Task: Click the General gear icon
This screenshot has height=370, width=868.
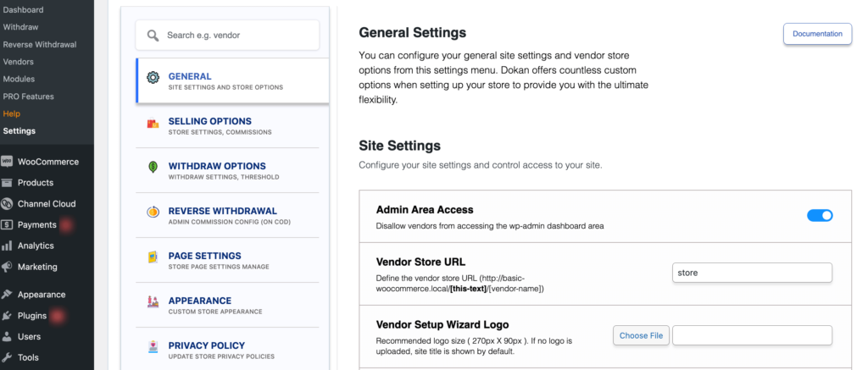Action: coord(153,77)
